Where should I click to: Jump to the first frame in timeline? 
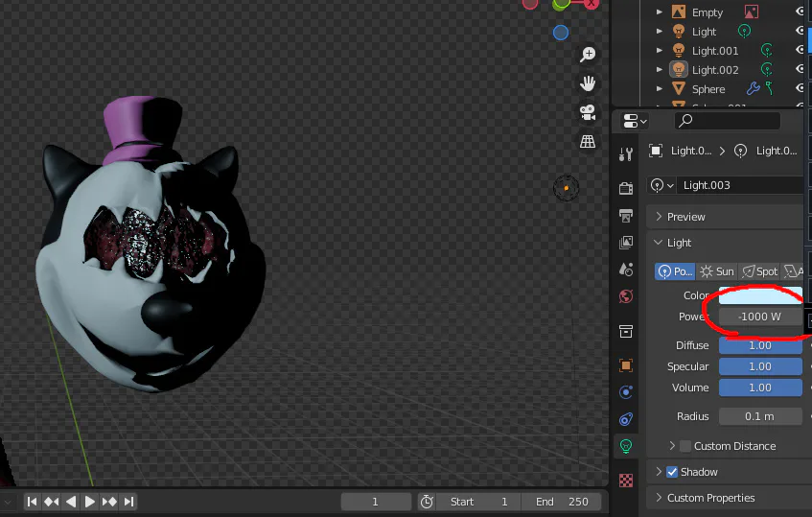(x=32, y=502)
